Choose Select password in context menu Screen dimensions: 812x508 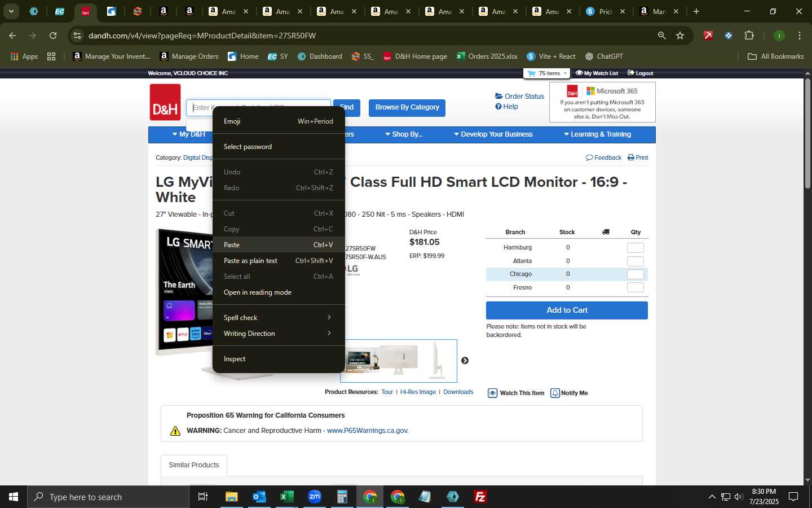[x=279, y=147]
